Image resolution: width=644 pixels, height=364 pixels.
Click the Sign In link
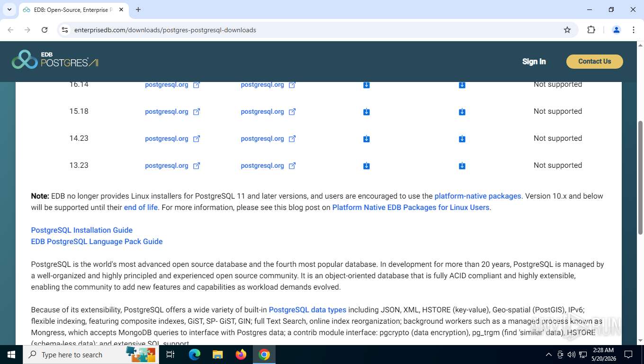click(534, 62)
